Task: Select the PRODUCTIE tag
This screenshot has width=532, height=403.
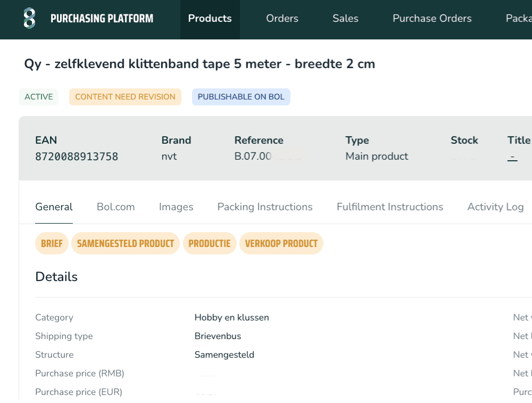Action: pyautogui.click(x=210, y=244)
